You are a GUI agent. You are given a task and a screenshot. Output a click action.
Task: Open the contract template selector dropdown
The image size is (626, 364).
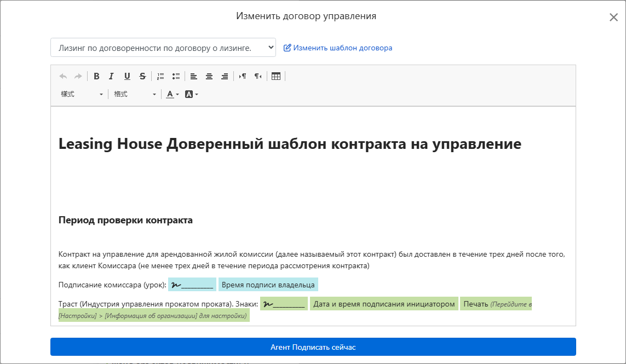click(163, 48)
